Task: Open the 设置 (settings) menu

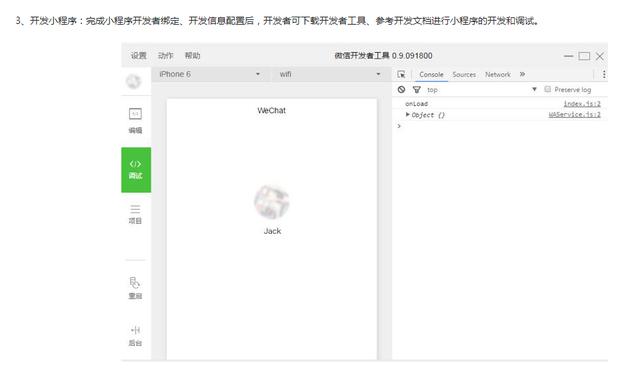Action: [138, 56]
